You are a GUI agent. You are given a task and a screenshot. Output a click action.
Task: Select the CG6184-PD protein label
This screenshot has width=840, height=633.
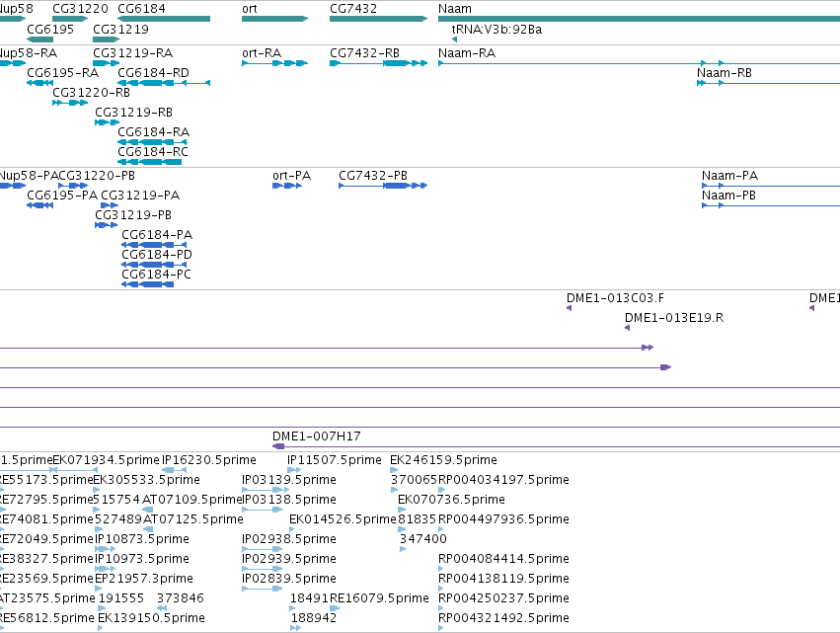[156, 255]
